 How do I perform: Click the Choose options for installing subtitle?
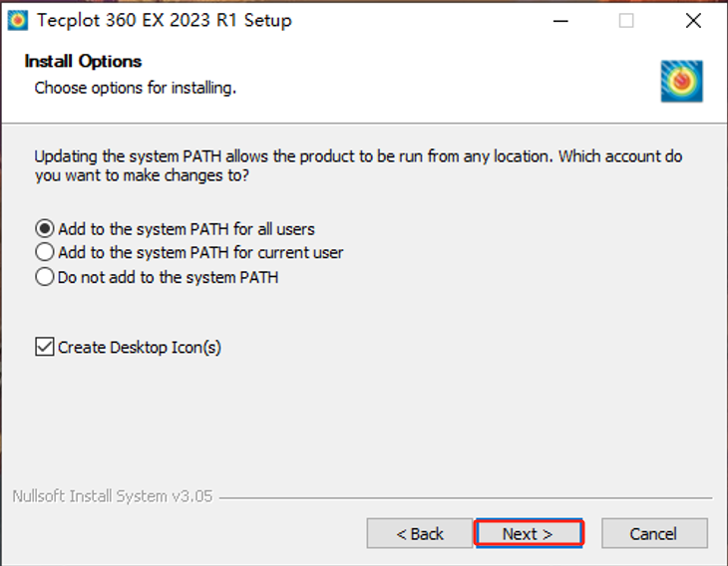tap(136, 88)
